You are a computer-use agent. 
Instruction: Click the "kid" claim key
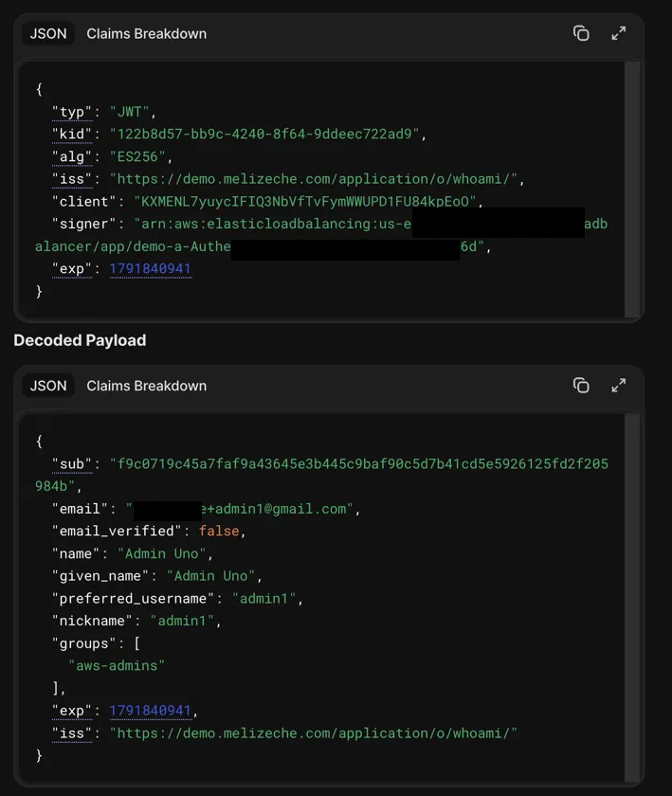pyautogui.click(x=72, y=135)
